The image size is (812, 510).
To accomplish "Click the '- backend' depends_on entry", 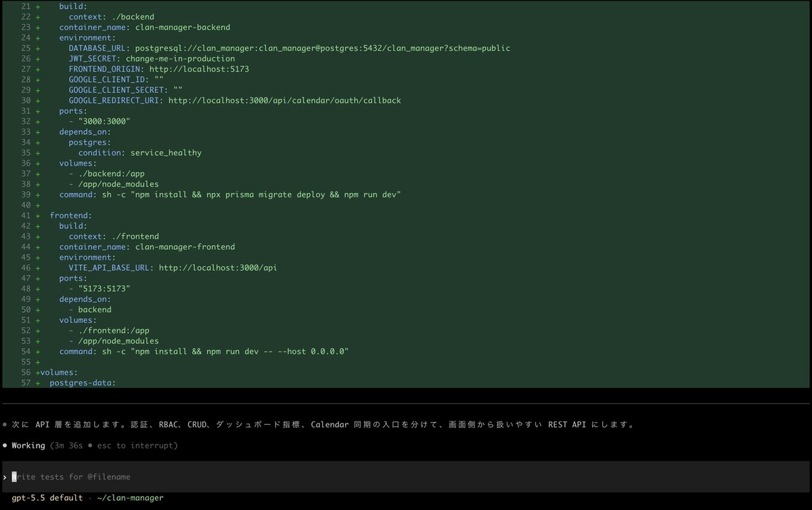I will pos(90,310).
